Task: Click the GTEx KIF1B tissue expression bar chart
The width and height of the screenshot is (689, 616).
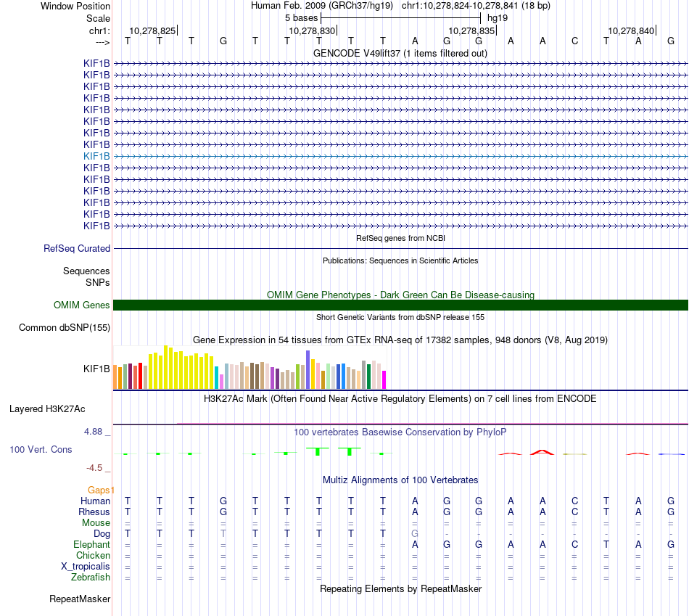Action: click(249, 368)
